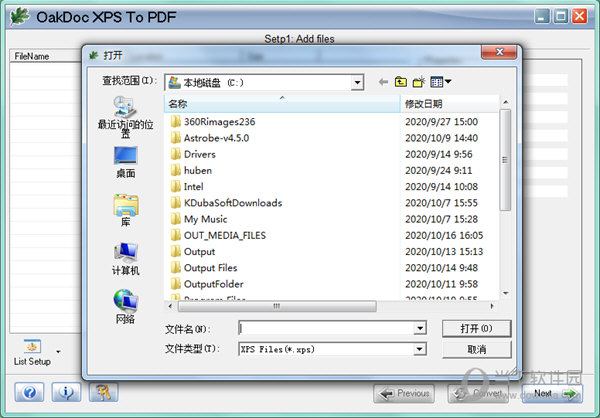Create a new folder
The height and width of the screenshot is (418, 600).
(419, 82)
